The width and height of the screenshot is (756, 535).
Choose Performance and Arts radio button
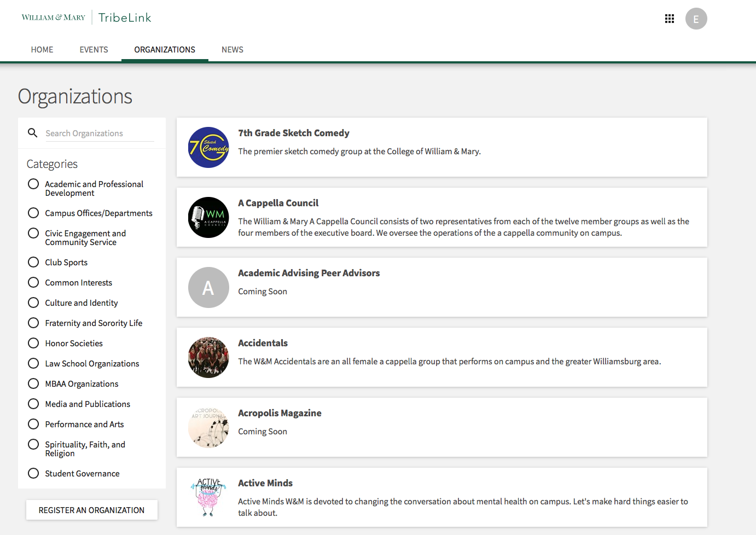(33, 424)
